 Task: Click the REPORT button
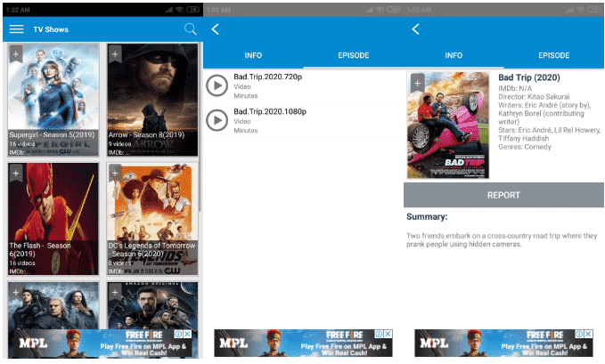pyautogui.click(x=503, y=195)
